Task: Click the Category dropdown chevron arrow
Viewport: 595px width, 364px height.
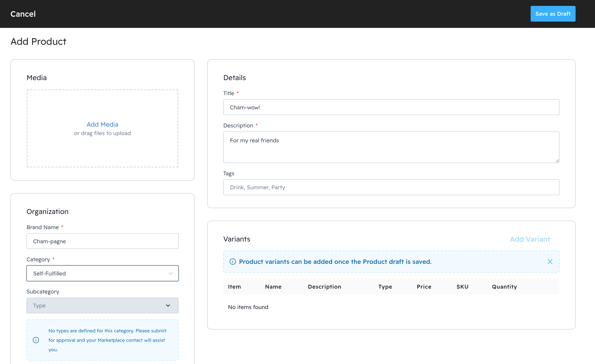Action: 171,273
